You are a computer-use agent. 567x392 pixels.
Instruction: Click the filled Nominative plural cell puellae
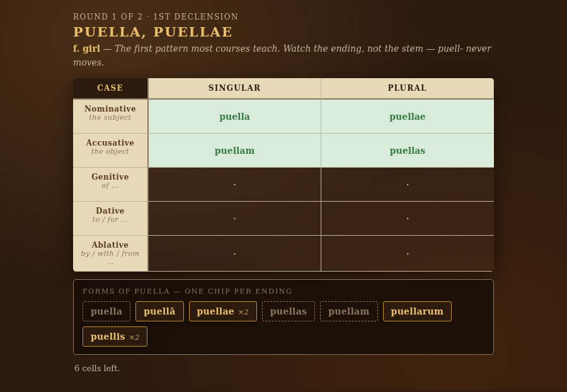408,117
